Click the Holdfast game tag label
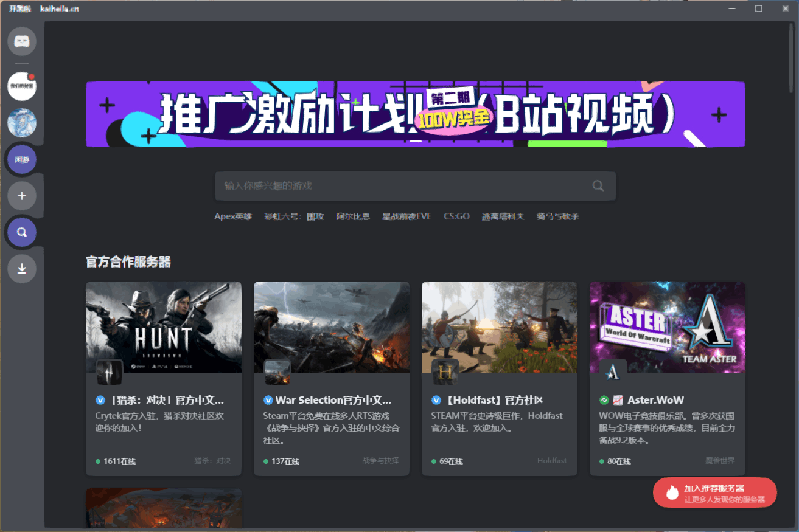Image resolution: width=799 pixels, height=532 pixels. point(552,461)
